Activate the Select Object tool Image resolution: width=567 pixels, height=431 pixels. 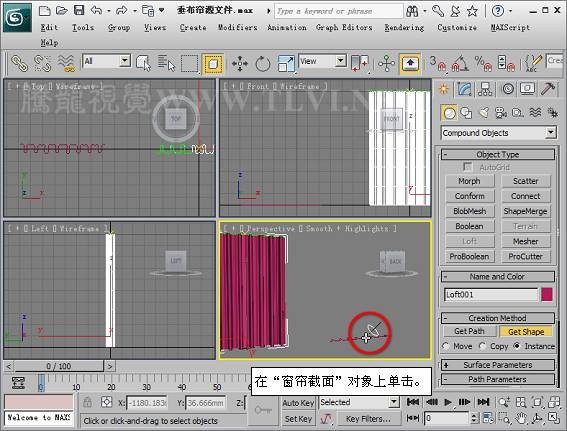click(143, 63)
